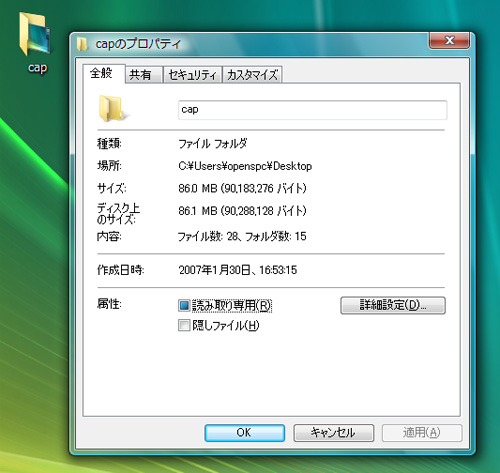500x473 pixels.
Task: Click the 作成日時: label
Action: [x=120, y=270]
